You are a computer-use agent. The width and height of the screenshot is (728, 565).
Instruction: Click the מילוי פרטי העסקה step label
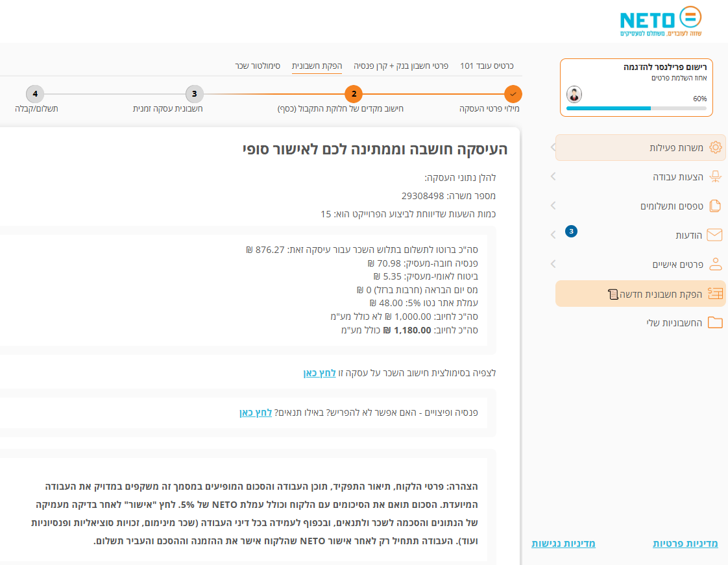click(489, 108)
